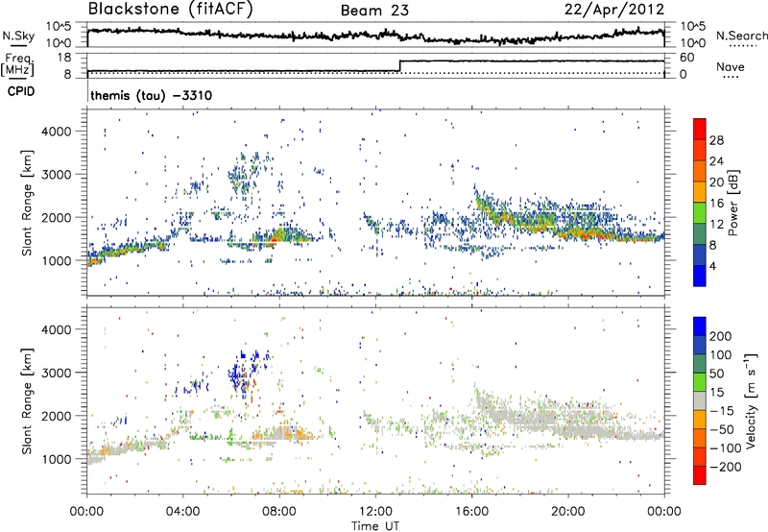768x532 pixels.
Task: Click the bright blue bottom Power colorbar segment
Action: pos(700,277)
